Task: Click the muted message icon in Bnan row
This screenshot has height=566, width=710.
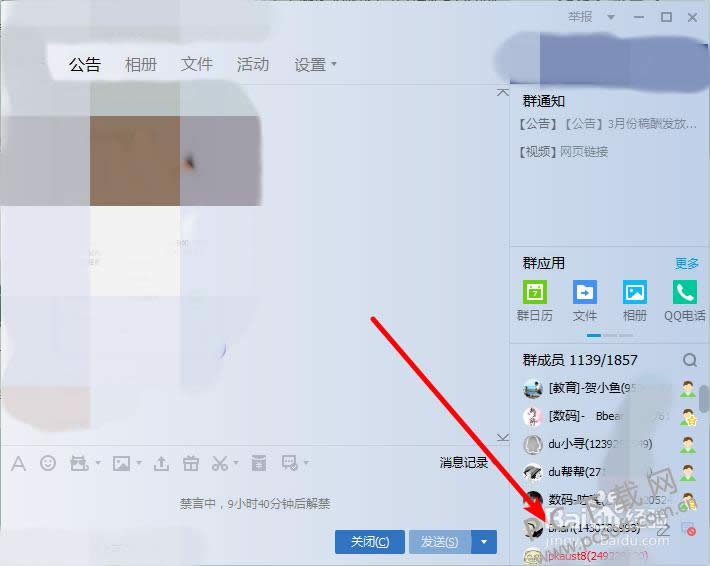Action: tap(689, 529)
